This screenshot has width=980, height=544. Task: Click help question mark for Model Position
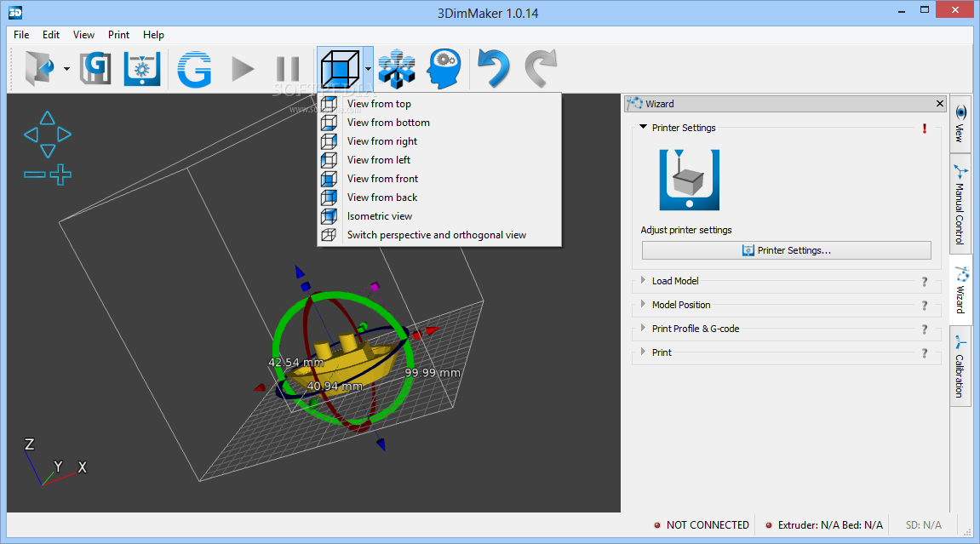[x=925, y=306]
